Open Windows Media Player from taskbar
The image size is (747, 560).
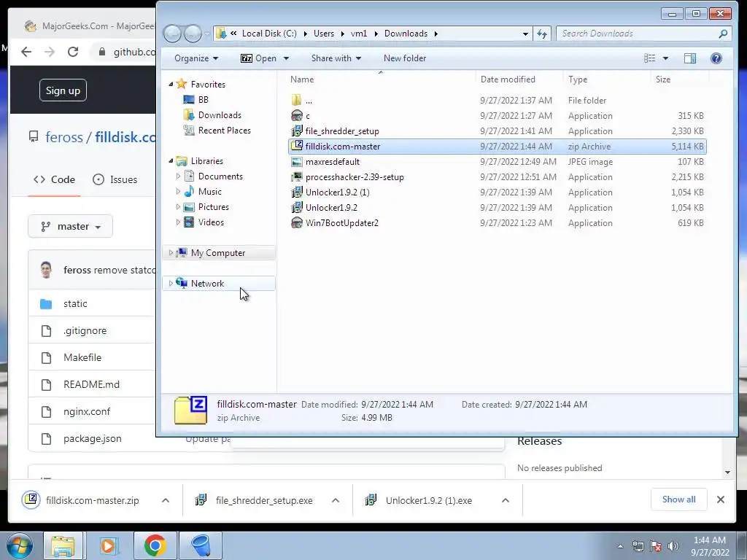(108, 545)
